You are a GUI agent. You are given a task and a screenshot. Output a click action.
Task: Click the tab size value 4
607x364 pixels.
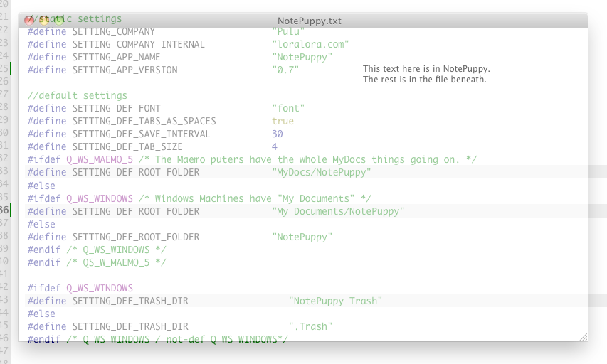[x=275, y=146]
